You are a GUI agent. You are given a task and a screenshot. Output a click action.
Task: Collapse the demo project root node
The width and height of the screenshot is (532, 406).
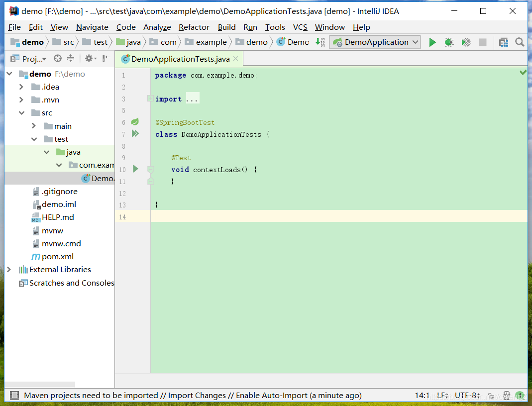coord(9,74)
